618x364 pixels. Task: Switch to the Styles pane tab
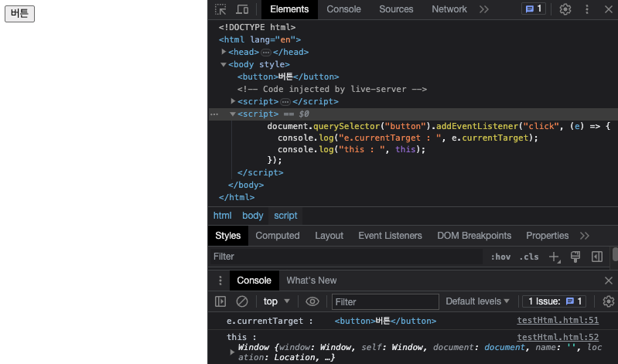(x=228, y=236)
